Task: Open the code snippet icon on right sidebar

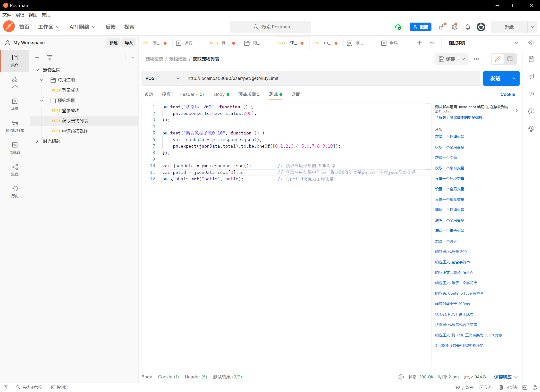Action: click(531, 94)
